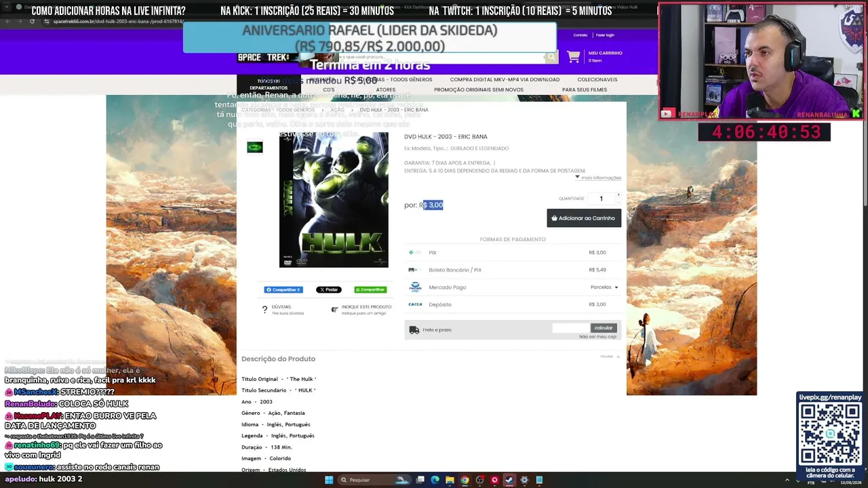Click the search magnifier button
868x488 pixels.
pos(552,58)
